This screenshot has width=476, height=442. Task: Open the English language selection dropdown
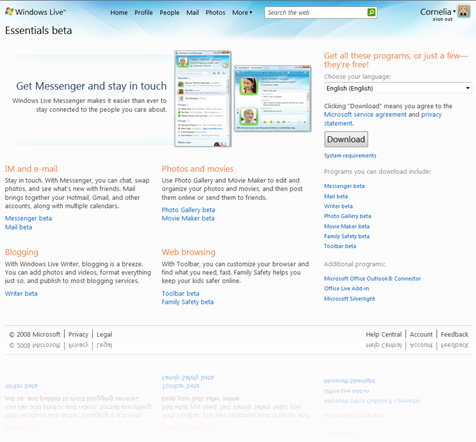pos(398,88)
